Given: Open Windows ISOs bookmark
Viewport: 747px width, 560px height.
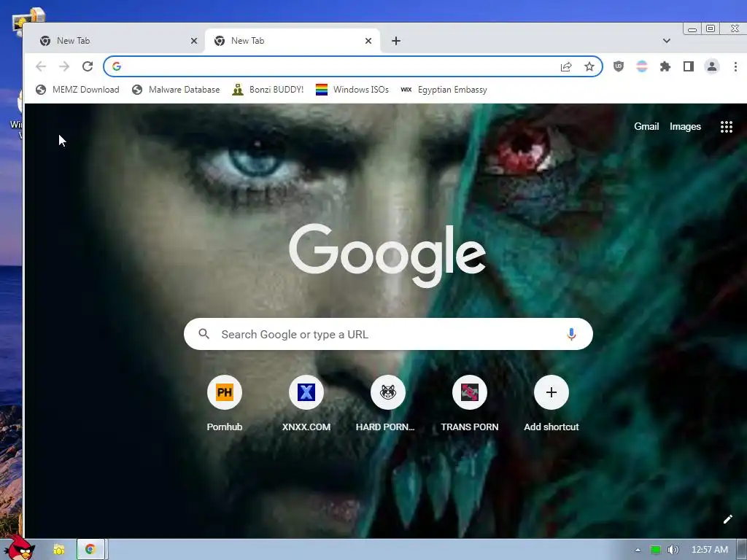Looking at the screenshot, I should pyautogui.click(x=352, y=90).
